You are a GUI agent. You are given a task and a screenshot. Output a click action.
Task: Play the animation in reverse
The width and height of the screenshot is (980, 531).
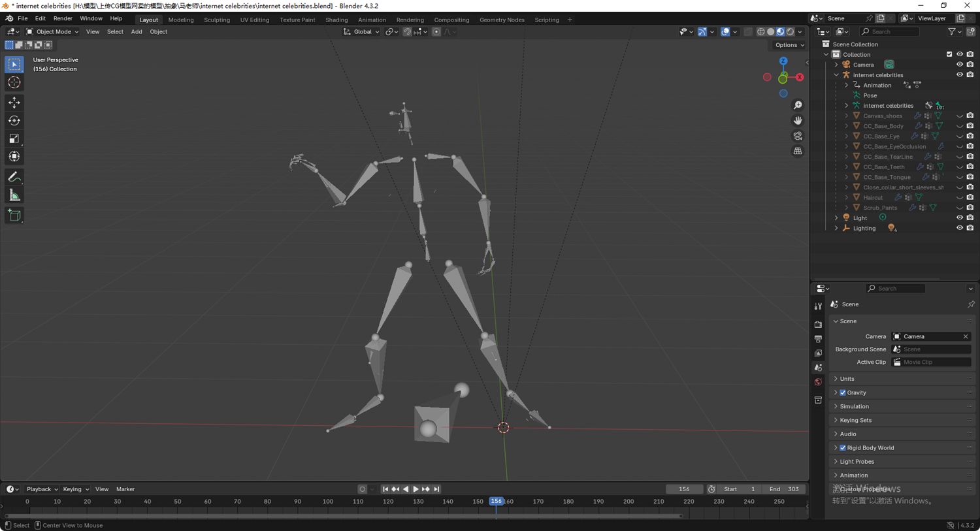click(x=406, y=489)
